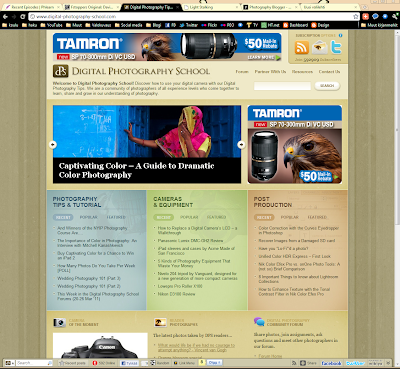Open the Twitter bird subscription icon

pyautogui.click(x=336, y=47)
